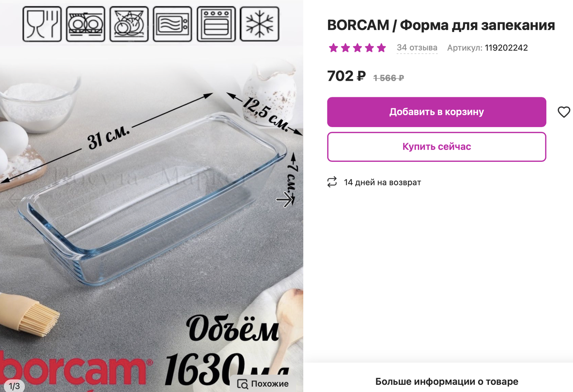This screenshot has height=392, width=573.
Task: Click Добавить в корзину button
Action: point(436,112)
